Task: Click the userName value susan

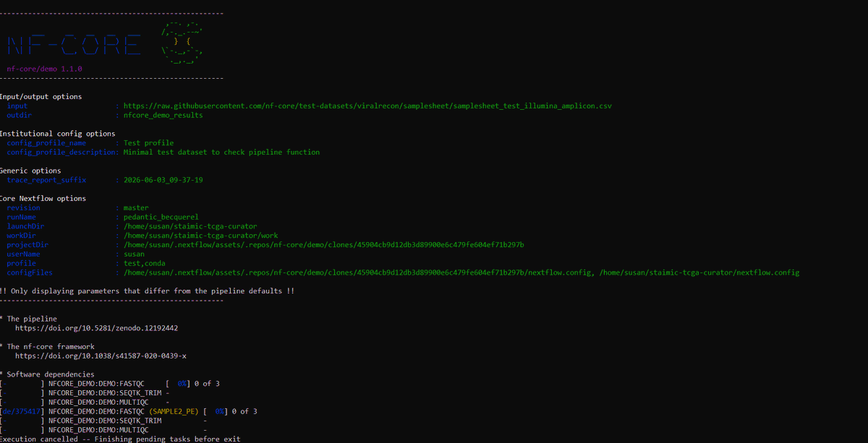Action: [134, 254]
